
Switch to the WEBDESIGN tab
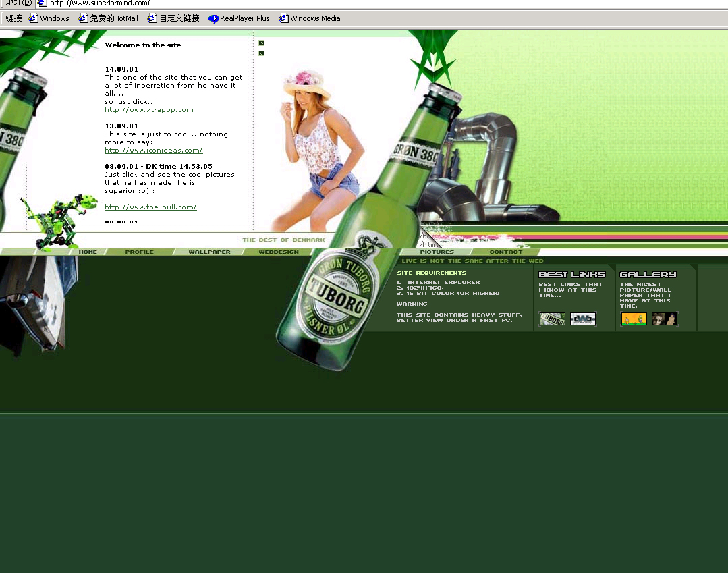pos(278,252)
